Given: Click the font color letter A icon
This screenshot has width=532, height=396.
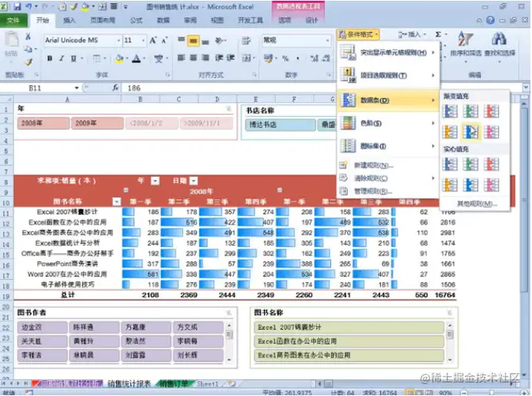Looking at the screenshot, I should click(137, 58).
